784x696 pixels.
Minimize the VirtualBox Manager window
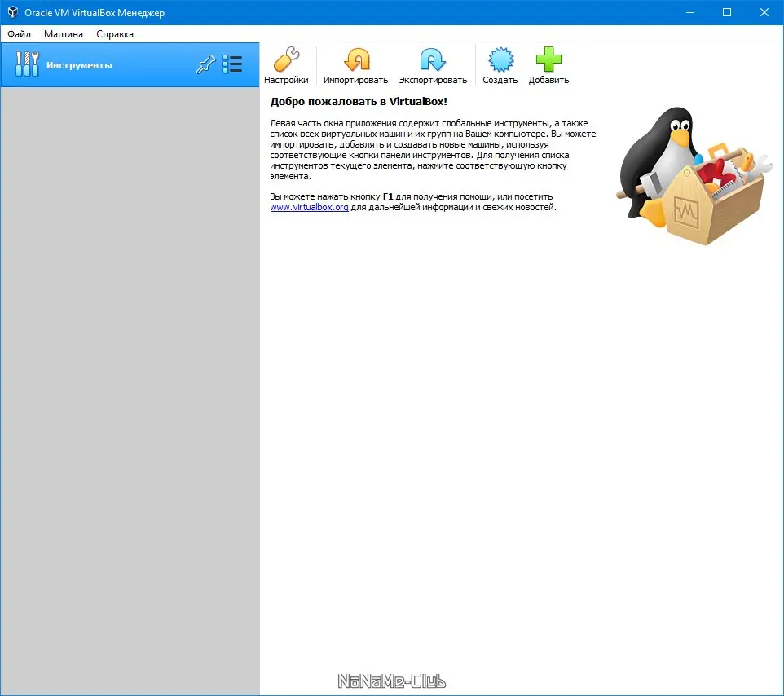(690, 12)
